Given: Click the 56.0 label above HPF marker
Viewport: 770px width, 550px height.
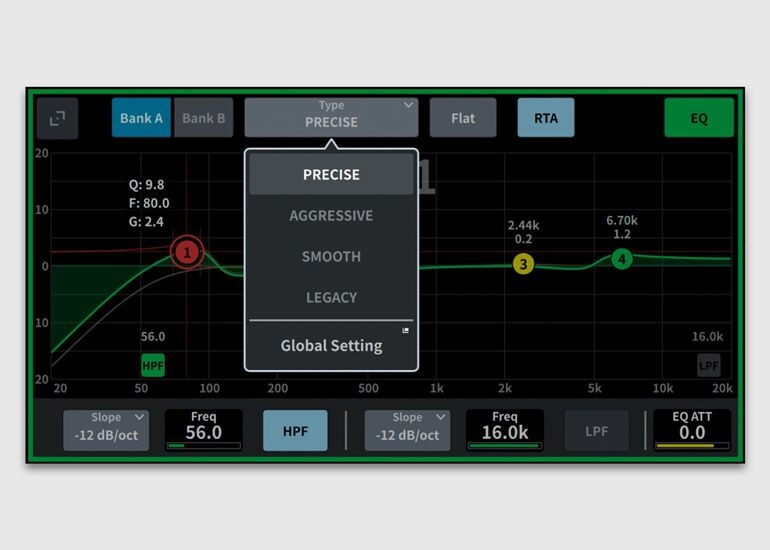Looking at the screenshot, I should pyautogui.click(x=153, y=336).
